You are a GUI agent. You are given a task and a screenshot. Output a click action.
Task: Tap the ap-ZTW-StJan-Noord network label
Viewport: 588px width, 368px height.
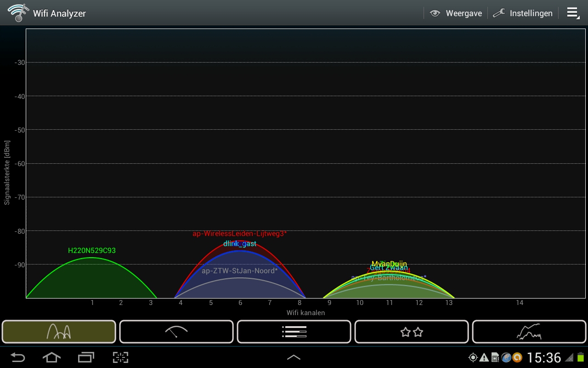[239, 270]
